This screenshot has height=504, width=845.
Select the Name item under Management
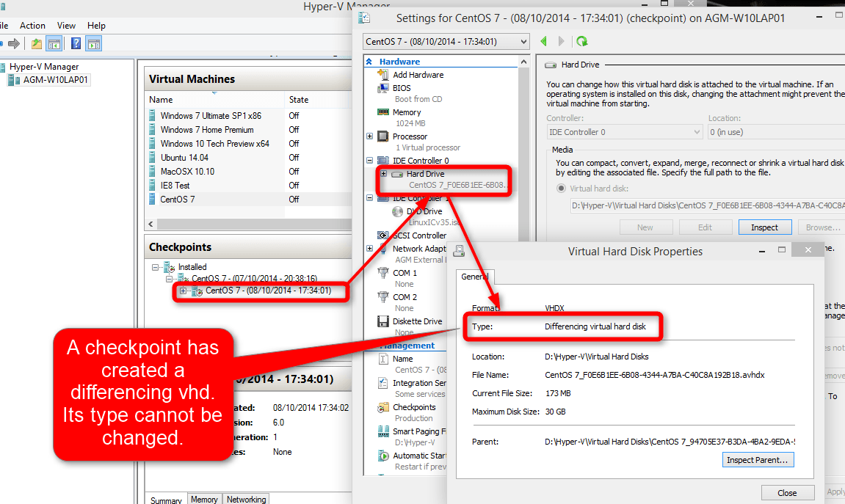(x=402, y=359)
